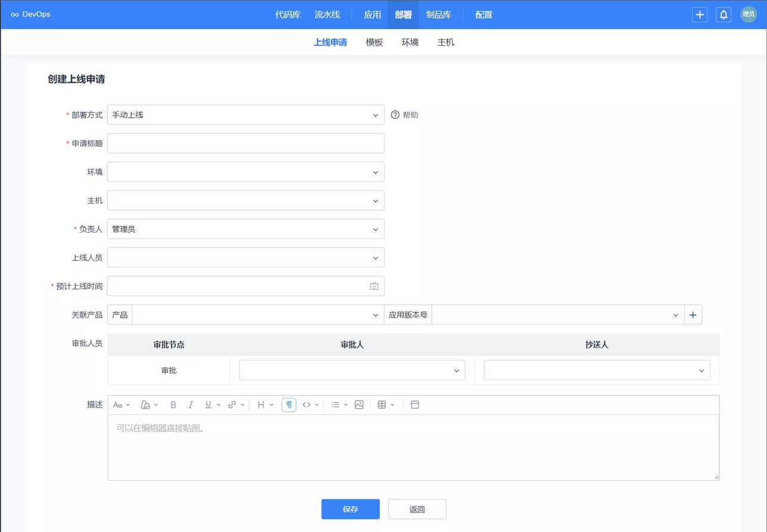Go to 代码库 in top navigation
The height and width of the screenshot is (532, 767).
point(288,15)
